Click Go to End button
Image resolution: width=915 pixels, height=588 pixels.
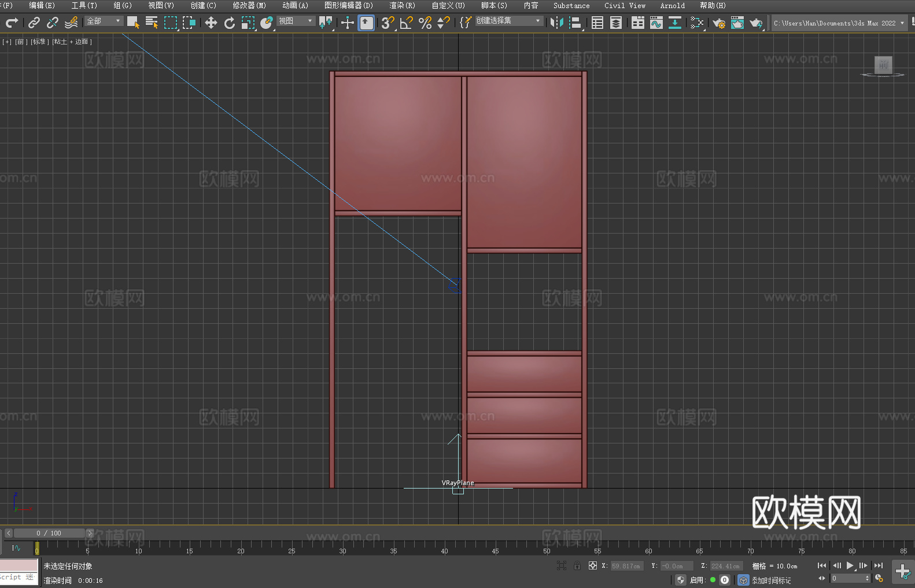click(879, 565)
